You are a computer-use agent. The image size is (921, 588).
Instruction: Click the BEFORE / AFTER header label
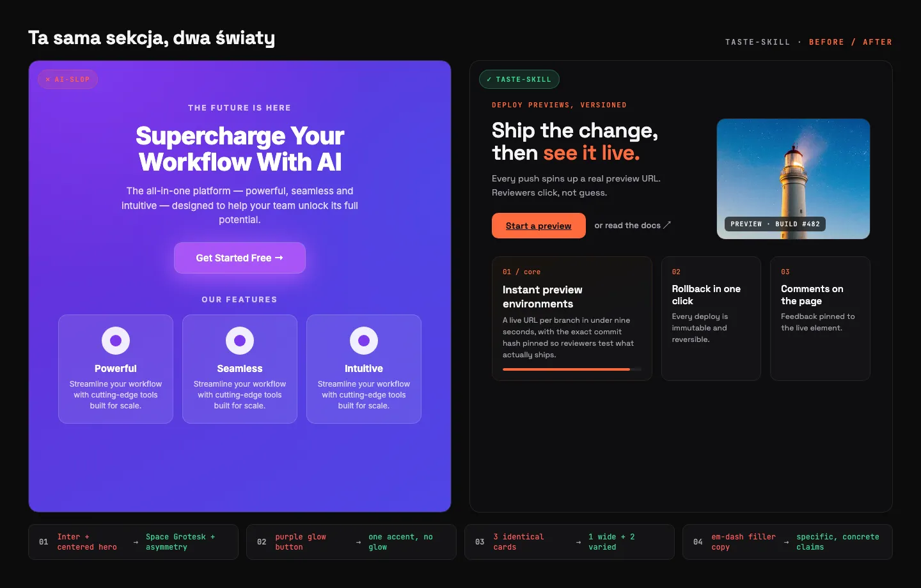[850, 42]
